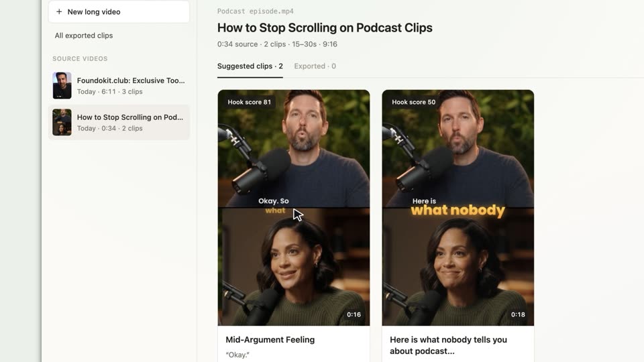Click the "Okay." quote under Mid-Argument Feeling
Image resolution: width=644 pixels, height=362 pixels.
coord(237,355)
